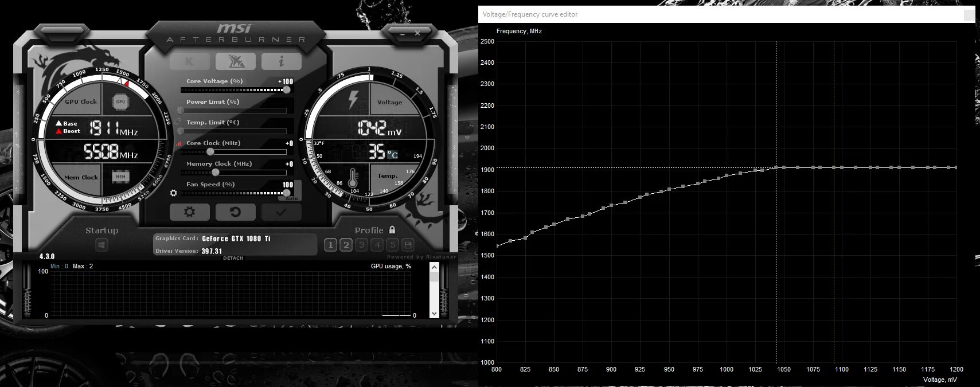Click the '35 °C' temperature readout
The width and height of the screenshot is (980, 387).
pyautogui.click(x=383, y=152)
